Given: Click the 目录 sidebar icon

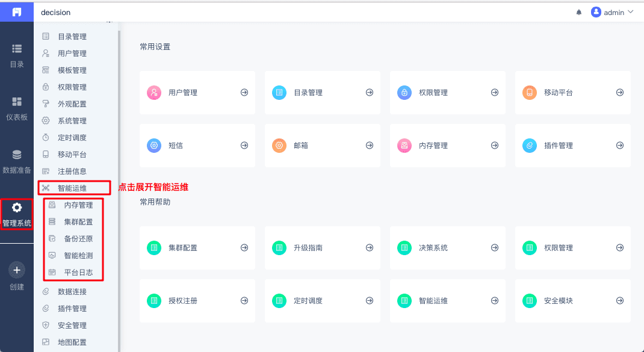Looking at the screenshot, I should pos(17,49).
